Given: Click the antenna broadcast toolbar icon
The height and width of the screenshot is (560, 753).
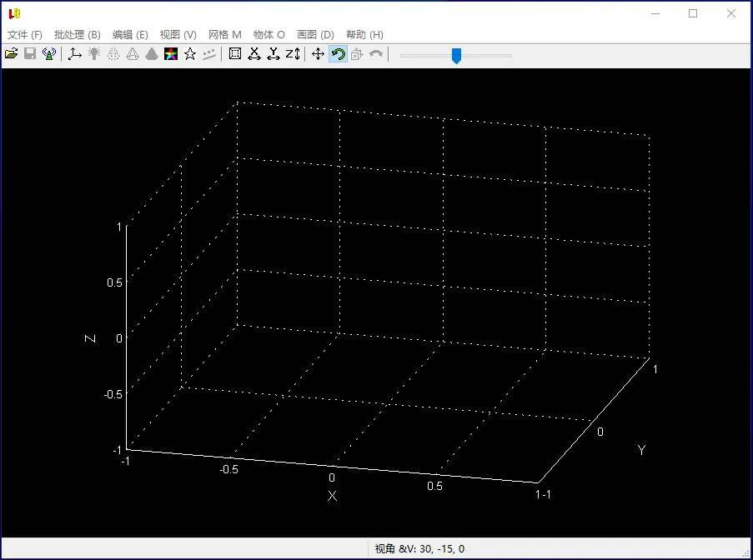Looking at the screenshot, I should pos(49,53).
